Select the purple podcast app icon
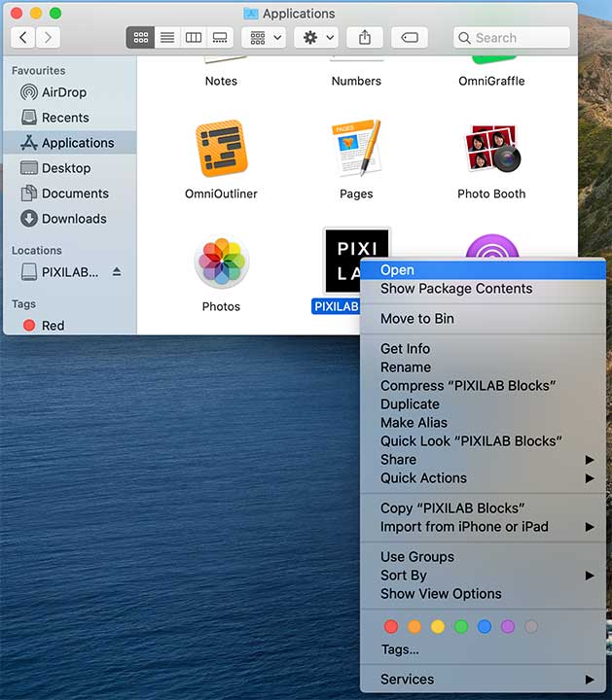 point(492,246)
